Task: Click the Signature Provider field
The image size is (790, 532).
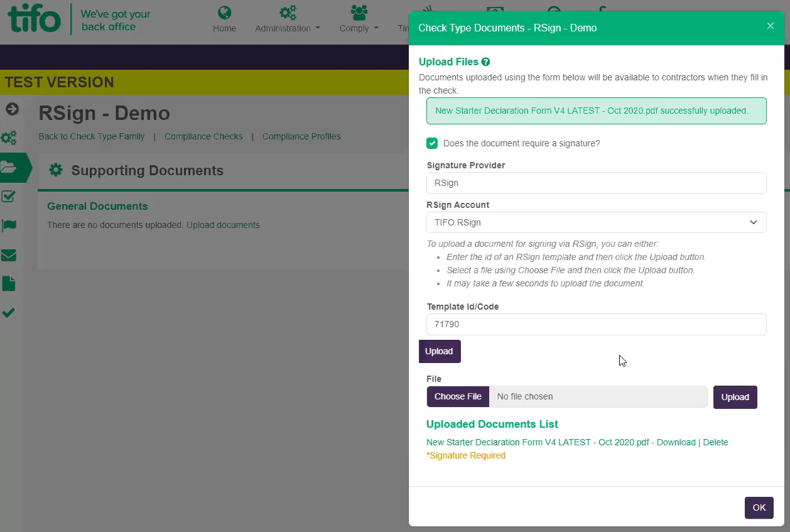Action: [x=597, y=183]
